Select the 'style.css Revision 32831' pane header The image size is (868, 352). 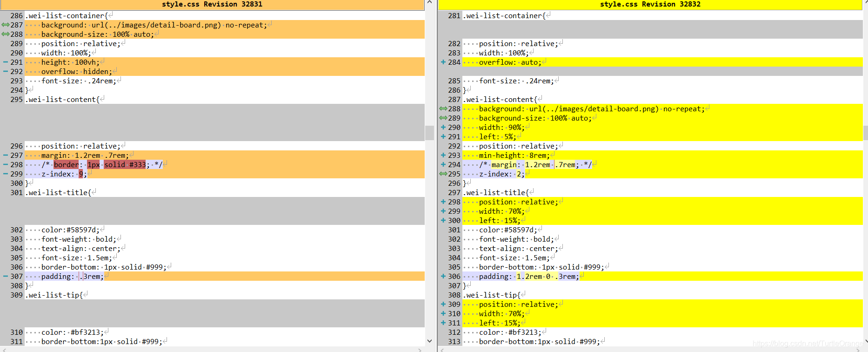[x=212, y=5]
